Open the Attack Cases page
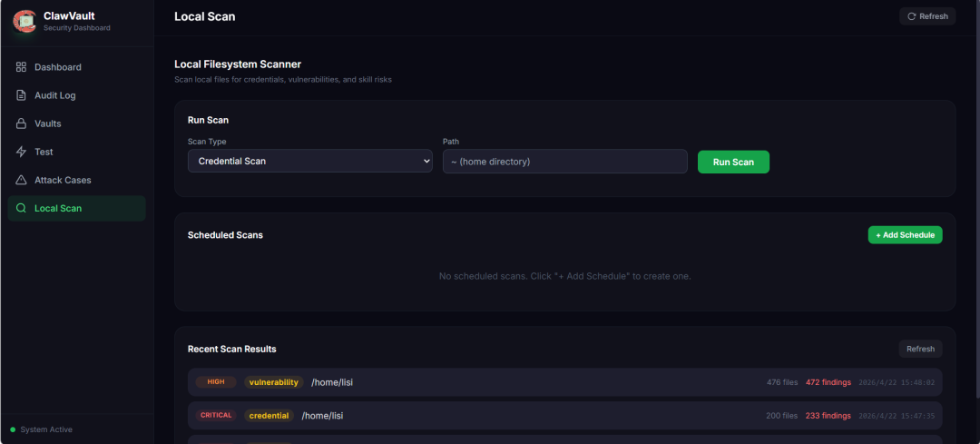The height and width of the screenshot is (444, 980). (63, 180)
